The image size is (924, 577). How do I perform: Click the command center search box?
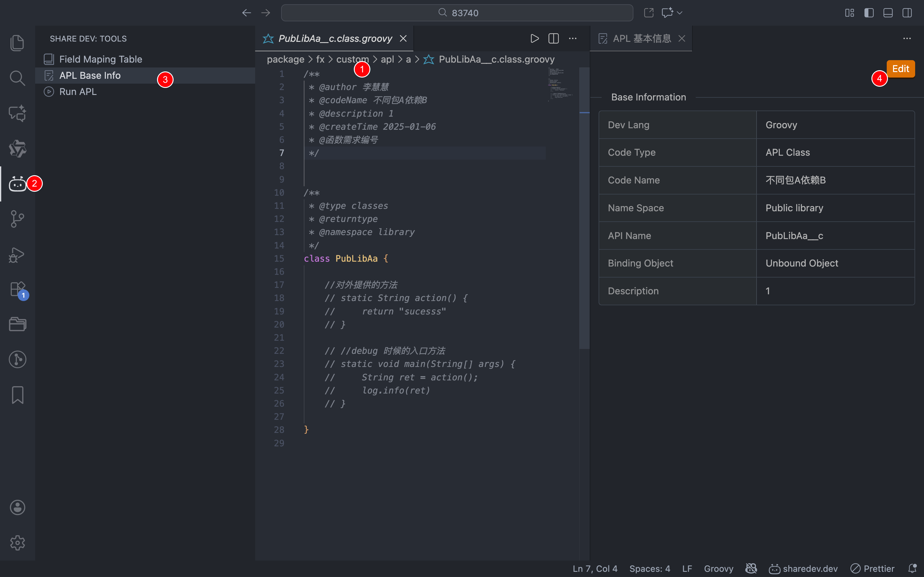click(x=457, y=13)
